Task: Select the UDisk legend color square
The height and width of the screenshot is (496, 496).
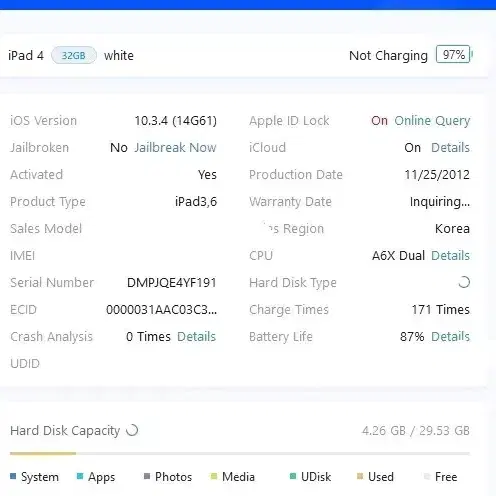Action: point(293,476)
